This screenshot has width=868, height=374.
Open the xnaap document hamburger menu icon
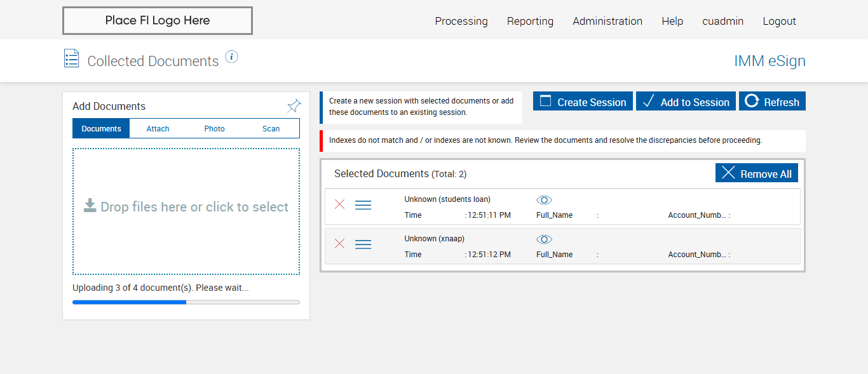click(x=363, y=244)
